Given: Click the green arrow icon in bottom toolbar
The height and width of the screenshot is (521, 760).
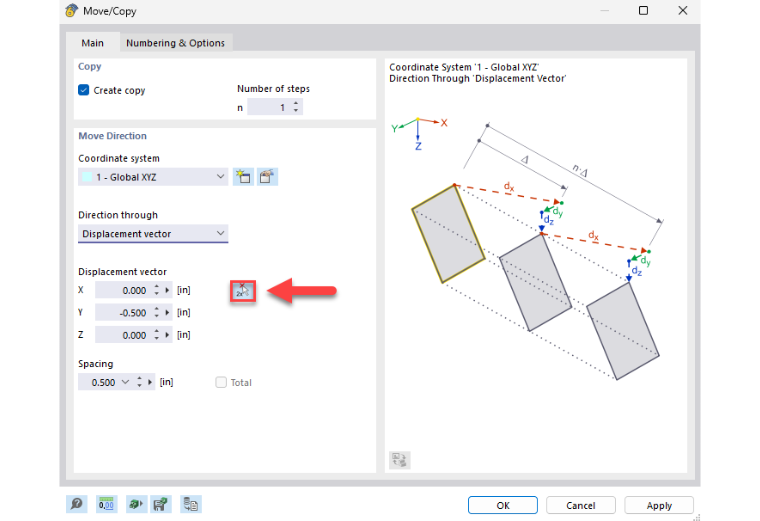Looking at the screenshot, I should click(x=136, y=504).
